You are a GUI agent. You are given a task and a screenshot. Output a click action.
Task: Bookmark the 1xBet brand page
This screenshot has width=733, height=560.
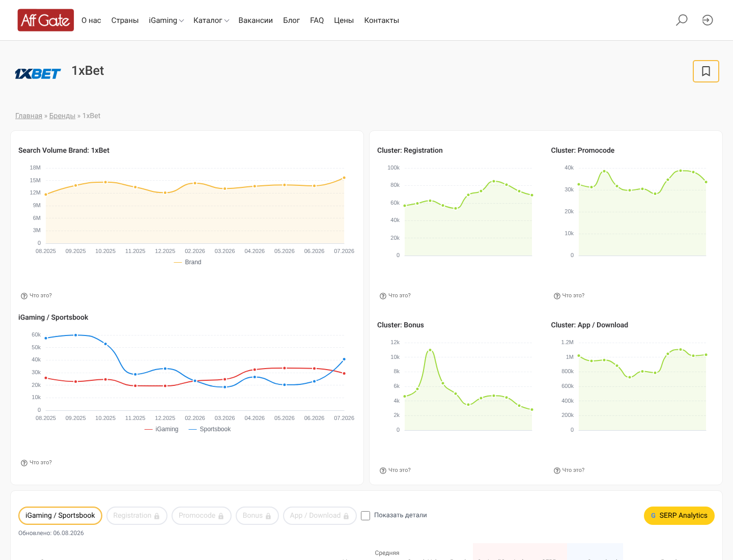(706, 71)
